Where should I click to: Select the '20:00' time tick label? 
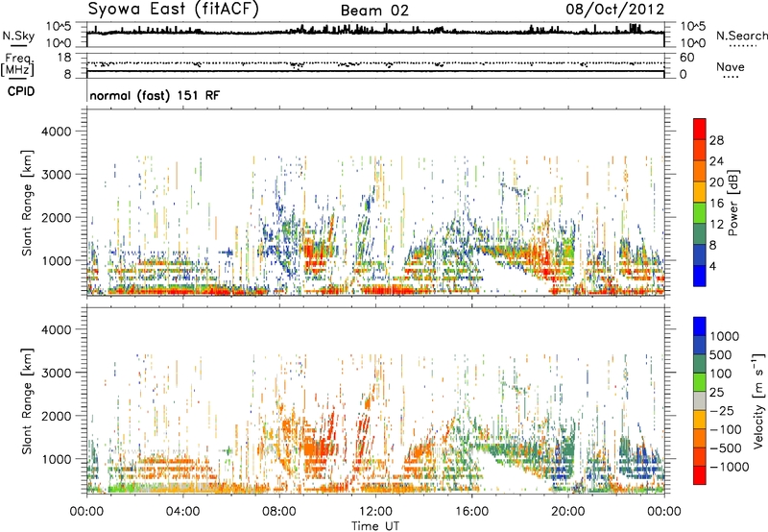(x=568, y=512)
